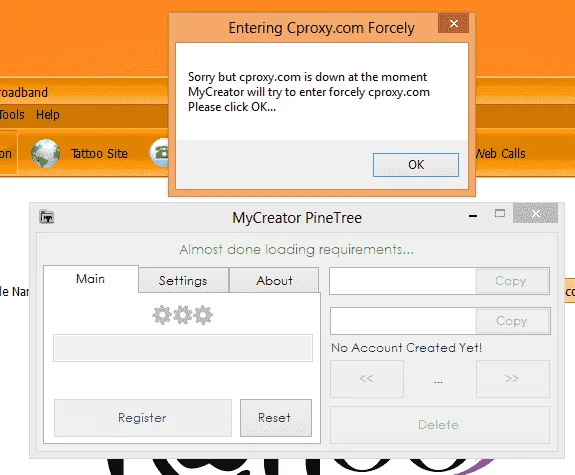575x475 pixels.
Task: Click the Register button
Action: (143, 418)
